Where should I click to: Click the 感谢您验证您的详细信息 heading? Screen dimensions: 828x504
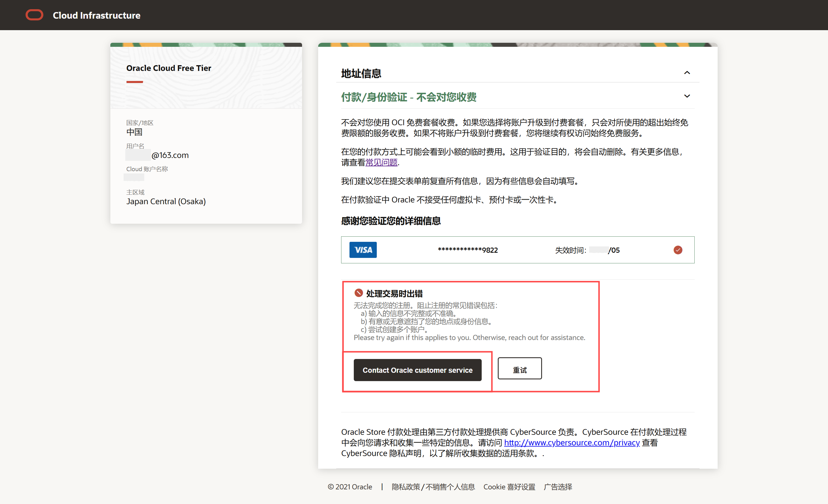pos(391,221)
